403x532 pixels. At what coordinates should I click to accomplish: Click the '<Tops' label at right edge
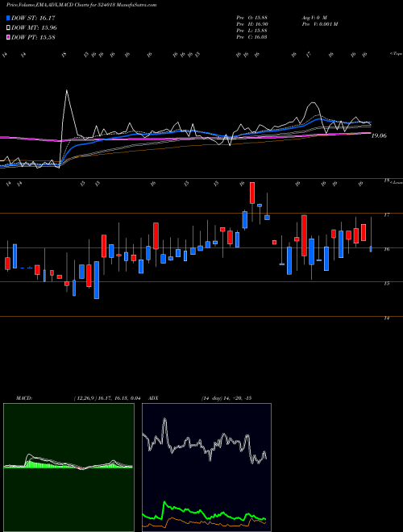click(396, 54)
